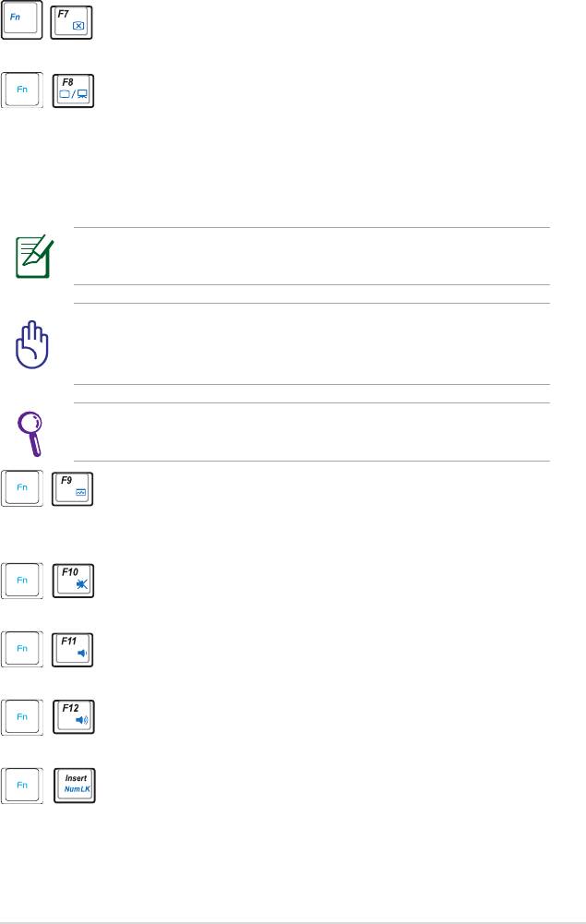Click the F7 display-off key icon
This screenshot has width=586, height=924.
(72, 20)
